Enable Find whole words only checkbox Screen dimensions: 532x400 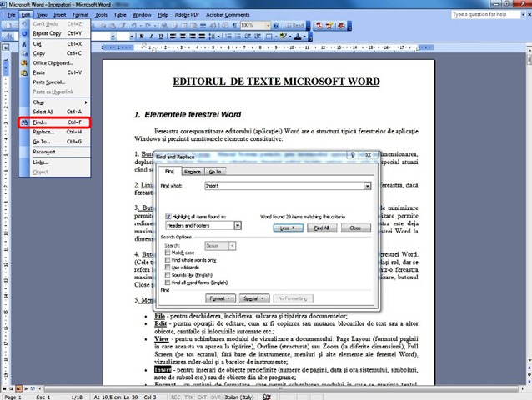point(168,260)
